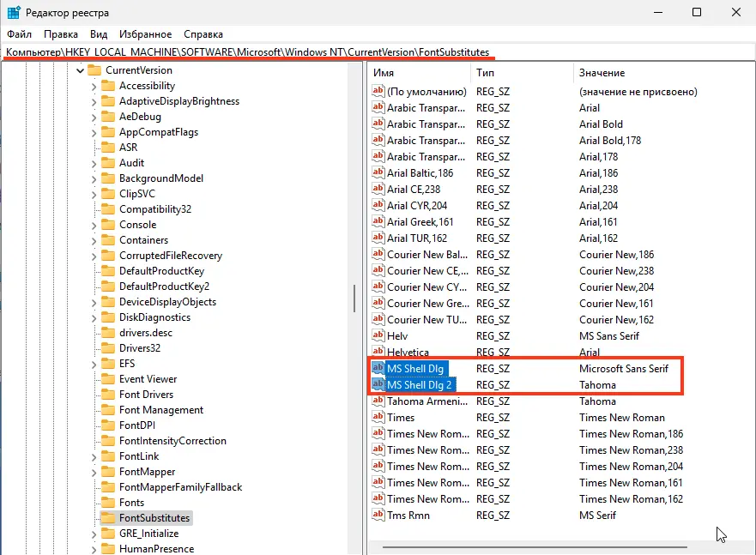Select the HumanPresence key
Viewport: 756px width, 555px height.
[x=157, y=549]
